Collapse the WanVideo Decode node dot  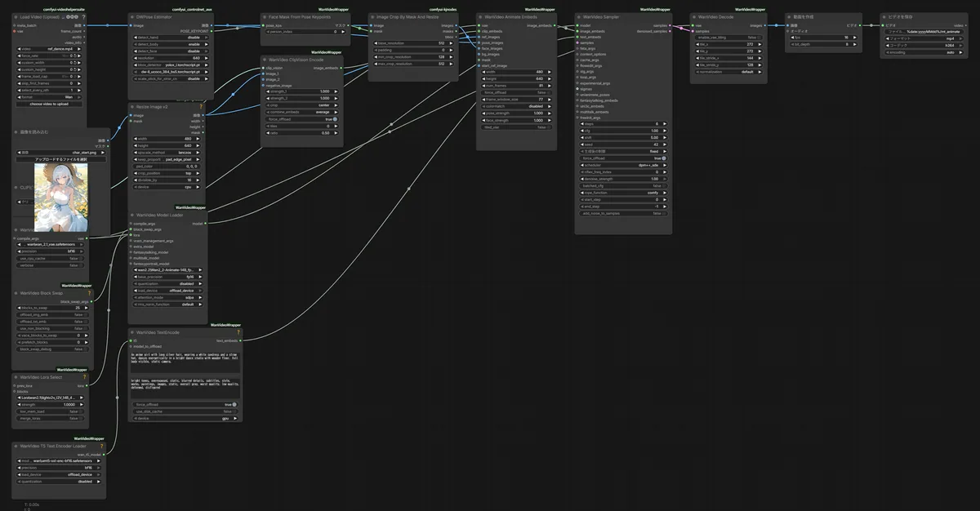[694, 16]
